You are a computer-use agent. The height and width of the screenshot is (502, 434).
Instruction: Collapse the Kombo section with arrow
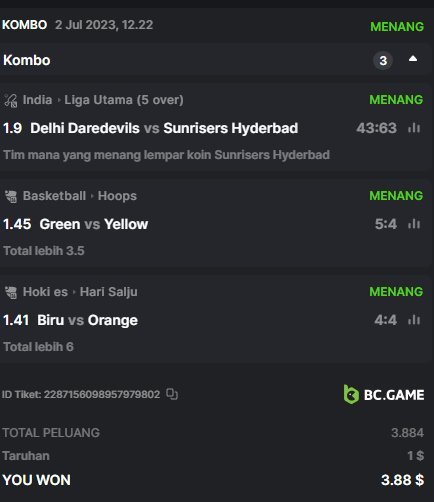point(413,59)
